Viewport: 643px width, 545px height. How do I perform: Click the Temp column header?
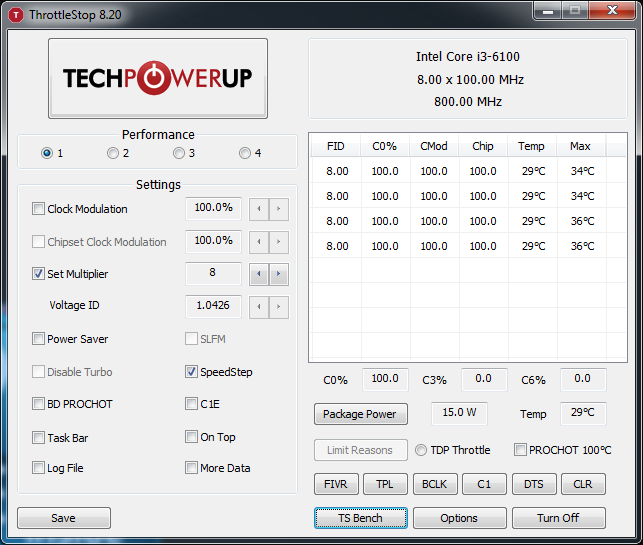tap(531, 146)
